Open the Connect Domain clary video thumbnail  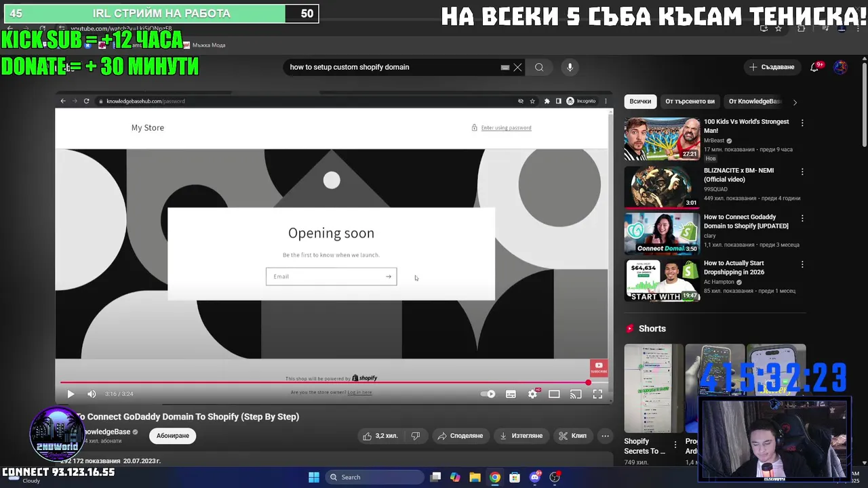click(662, 233)
